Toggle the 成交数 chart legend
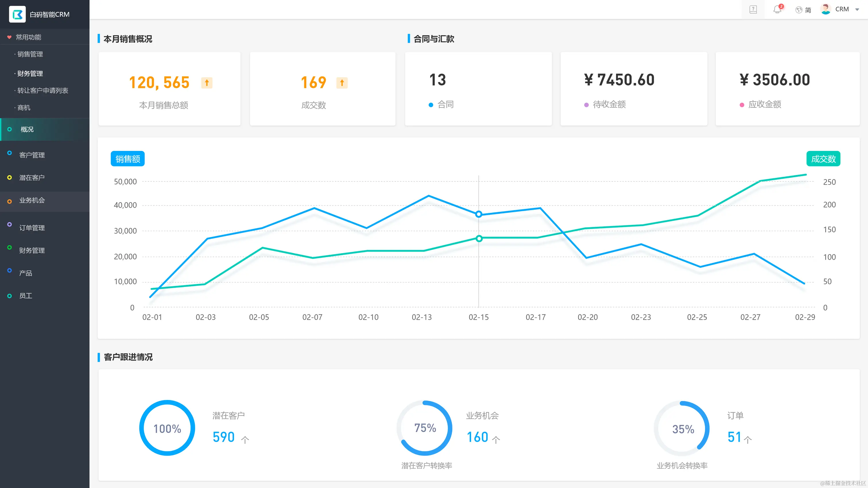Image resolution: width=868 pixels, height=488 pixels. (x=823, y=159)
